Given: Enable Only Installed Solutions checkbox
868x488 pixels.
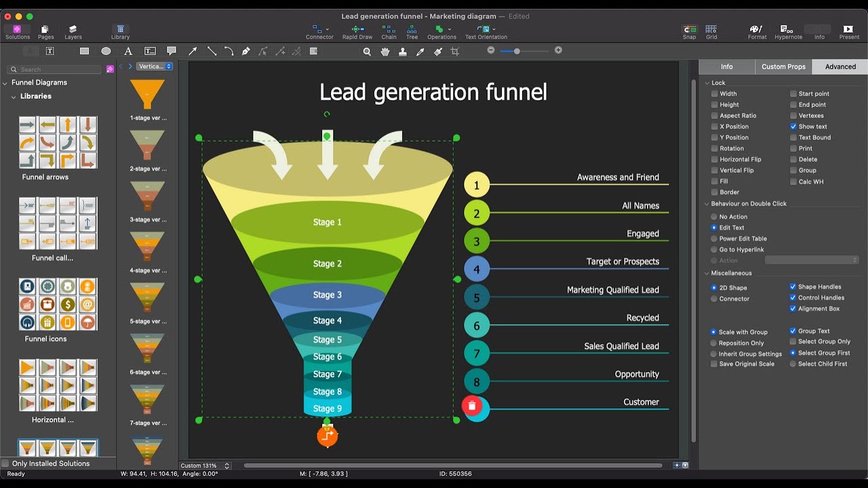Looking at the screenshot, I should [x=5, y=464].
